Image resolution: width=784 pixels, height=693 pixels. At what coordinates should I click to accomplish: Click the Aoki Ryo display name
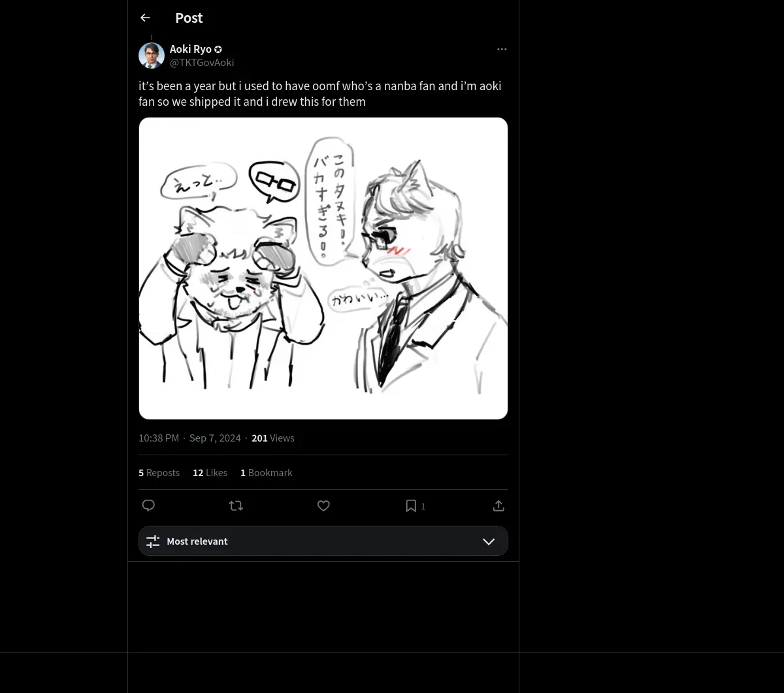pos(190,49)
